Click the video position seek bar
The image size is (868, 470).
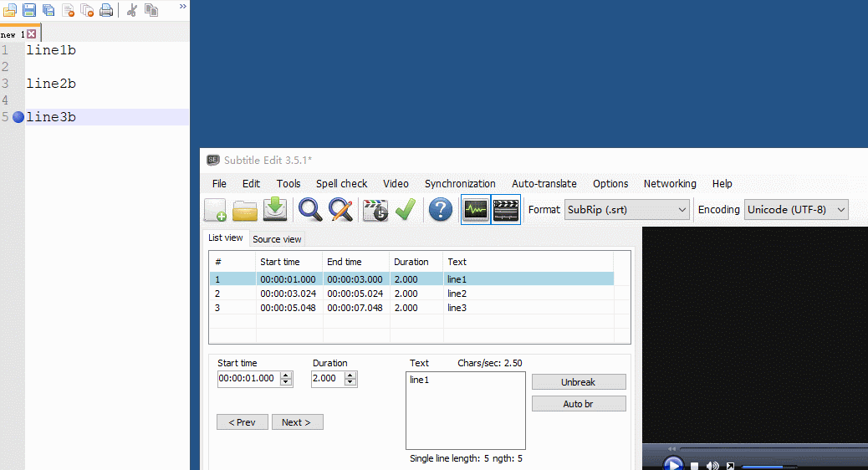(772, 448)
